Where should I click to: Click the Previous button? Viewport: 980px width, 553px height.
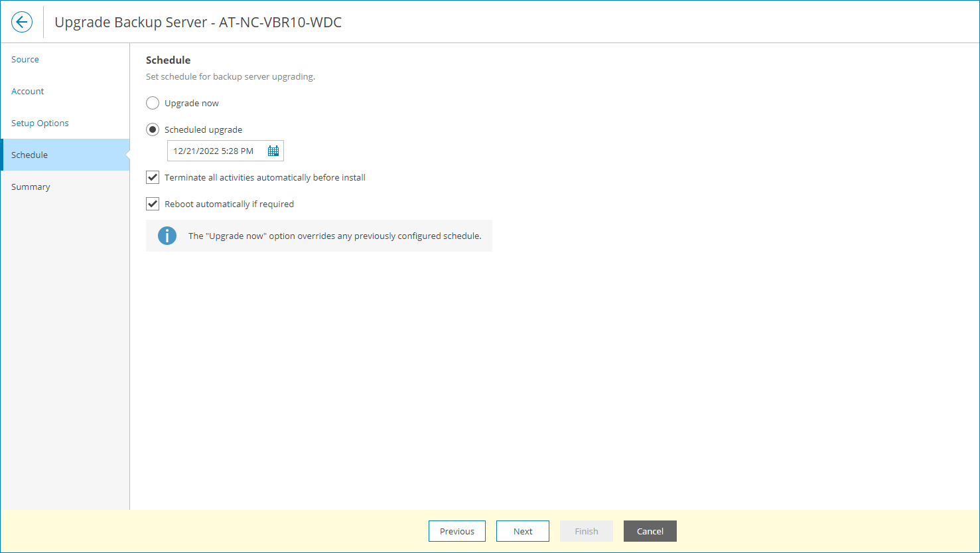pos(456,530)
